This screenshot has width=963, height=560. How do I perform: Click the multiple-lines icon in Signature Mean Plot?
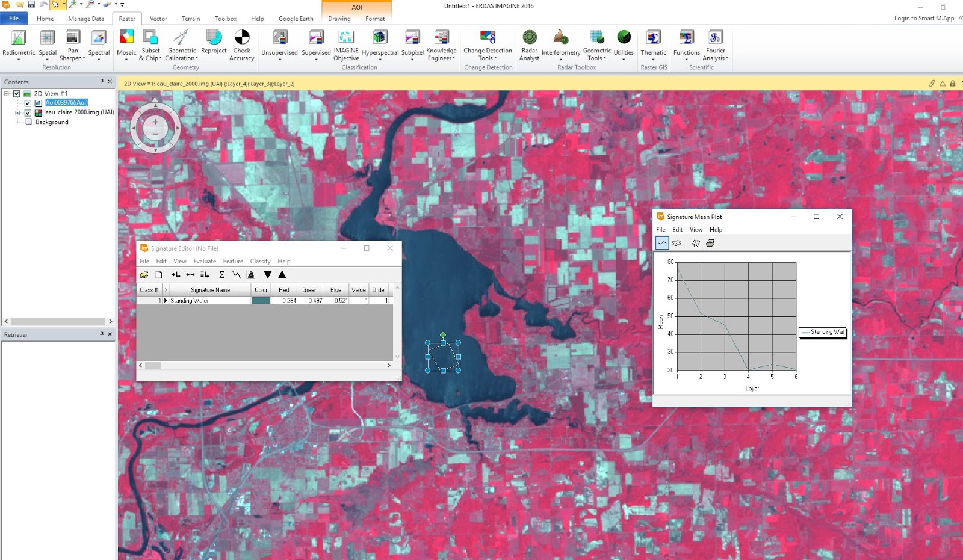pos(677,243)
